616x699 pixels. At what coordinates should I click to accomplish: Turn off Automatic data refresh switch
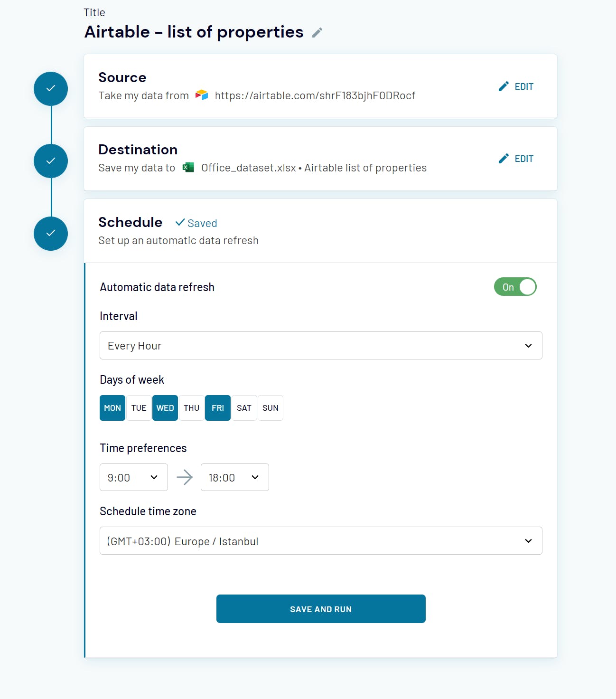tap(515, 287)
